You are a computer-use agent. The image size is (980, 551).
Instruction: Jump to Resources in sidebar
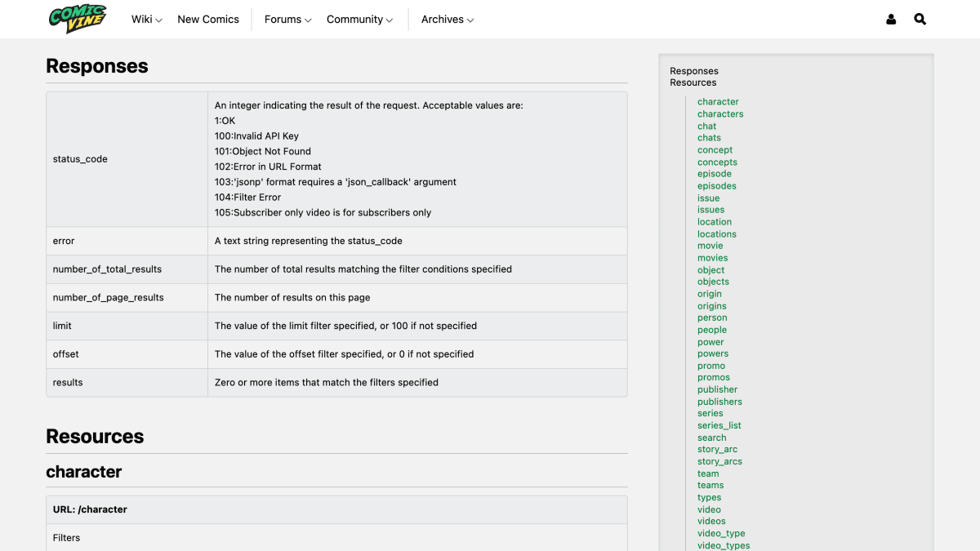click(693, 82)
